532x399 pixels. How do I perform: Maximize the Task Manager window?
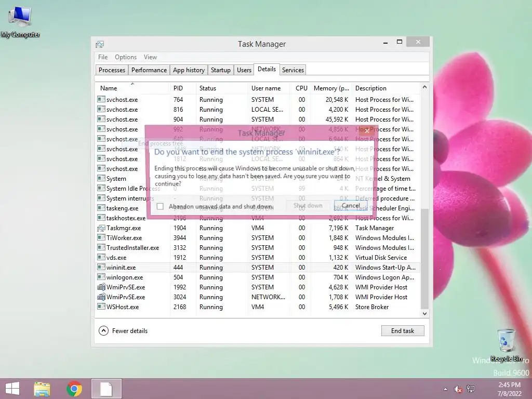400,42
